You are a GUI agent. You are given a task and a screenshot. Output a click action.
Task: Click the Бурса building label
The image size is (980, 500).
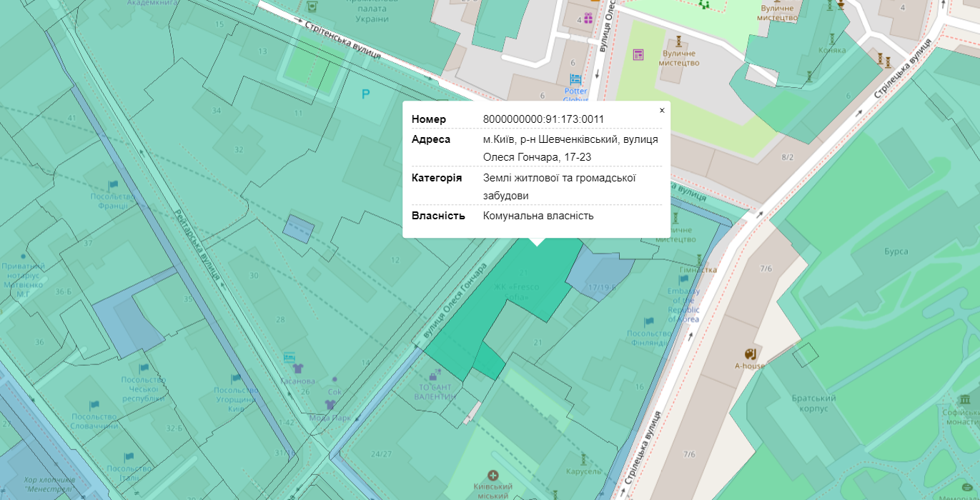coord(896,251)
